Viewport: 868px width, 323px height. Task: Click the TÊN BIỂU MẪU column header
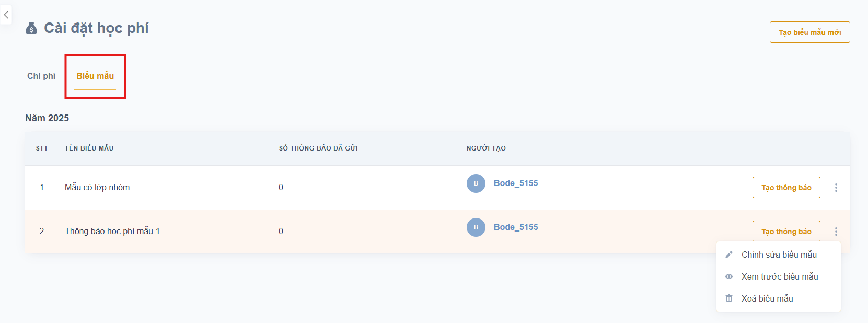click(x=89, y=148)
